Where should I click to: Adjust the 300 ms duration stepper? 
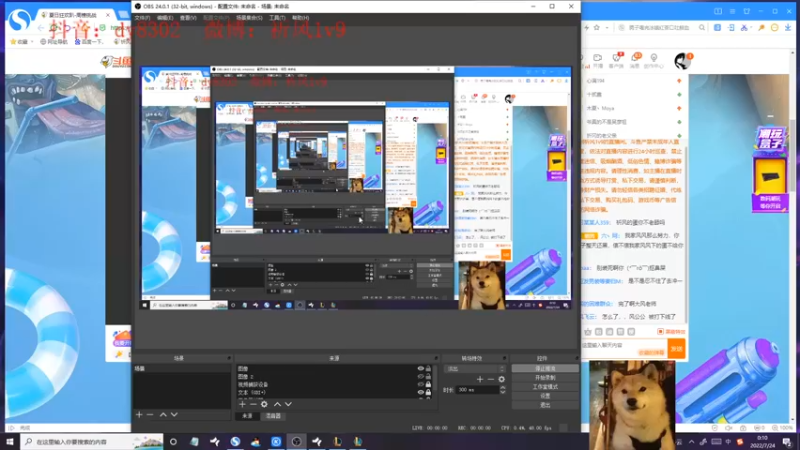tap(503, 390)
